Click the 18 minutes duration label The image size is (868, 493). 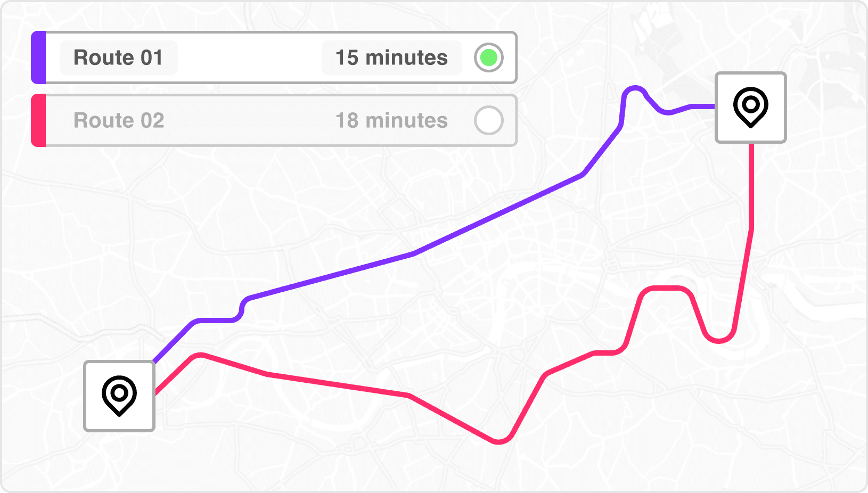391,120
